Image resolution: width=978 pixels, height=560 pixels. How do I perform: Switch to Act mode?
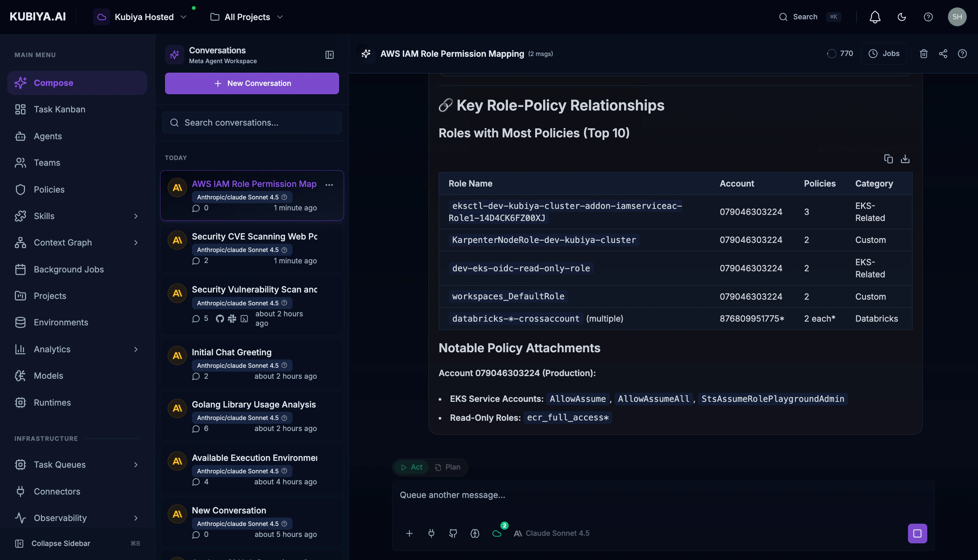click(411, 467)
